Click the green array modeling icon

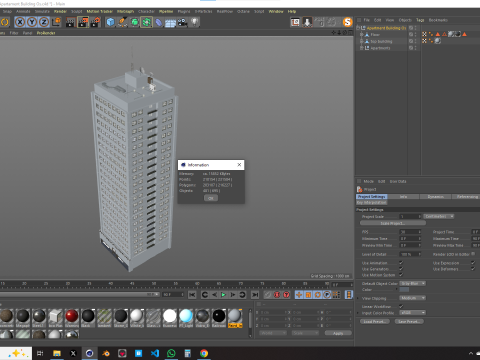[x=146, y=22]
